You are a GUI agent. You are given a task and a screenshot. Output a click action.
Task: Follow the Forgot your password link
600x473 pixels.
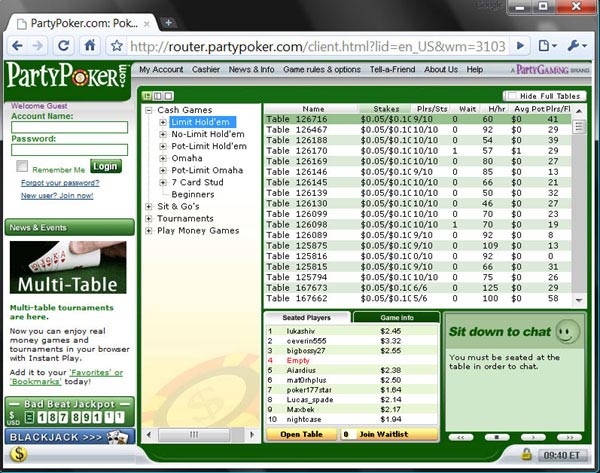click(60, 183)
